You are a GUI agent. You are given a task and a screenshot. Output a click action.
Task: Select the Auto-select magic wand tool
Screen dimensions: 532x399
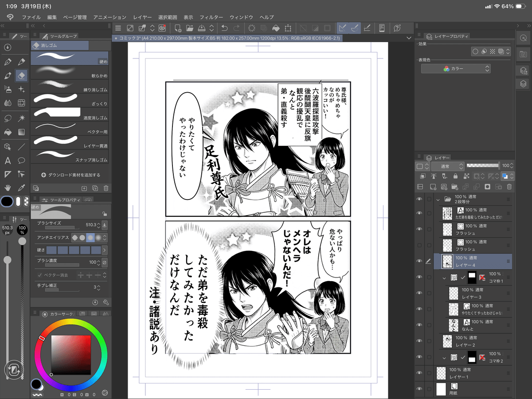pyautogui.click(x=22, y=117)
